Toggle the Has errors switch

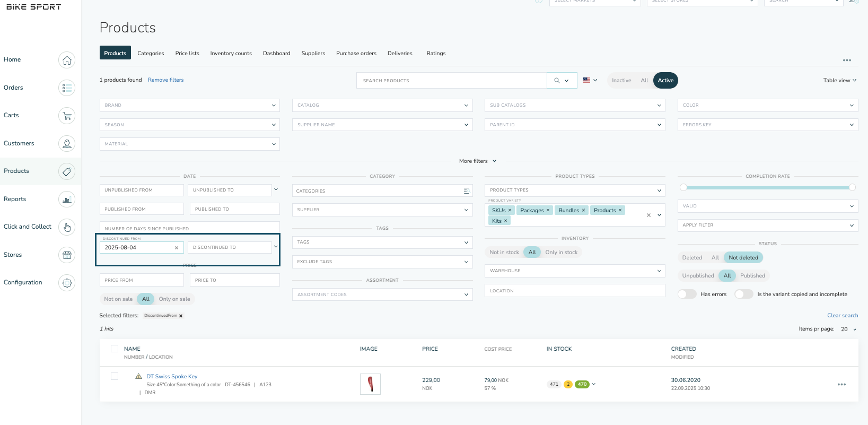[687, 294]
